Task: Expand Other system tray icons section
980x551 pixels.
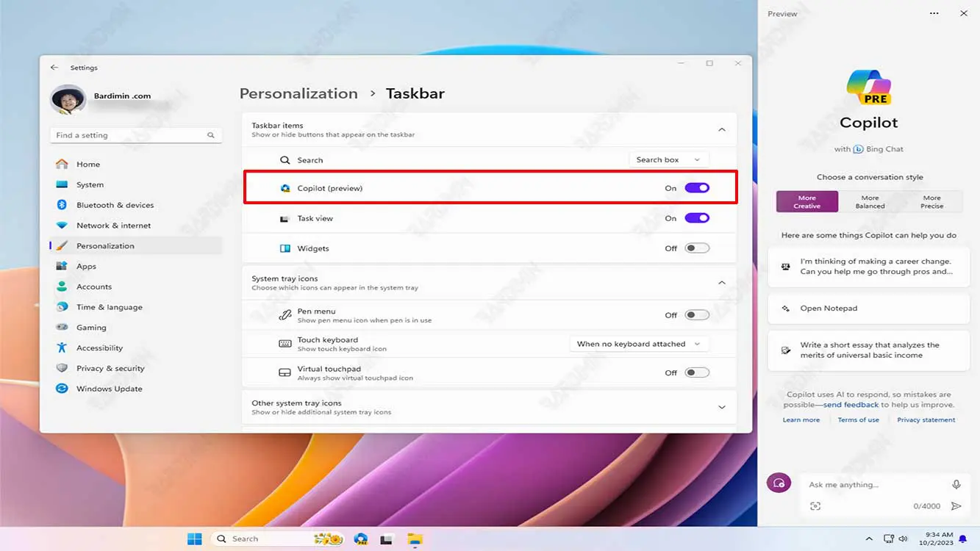Action: click(722, 408)
